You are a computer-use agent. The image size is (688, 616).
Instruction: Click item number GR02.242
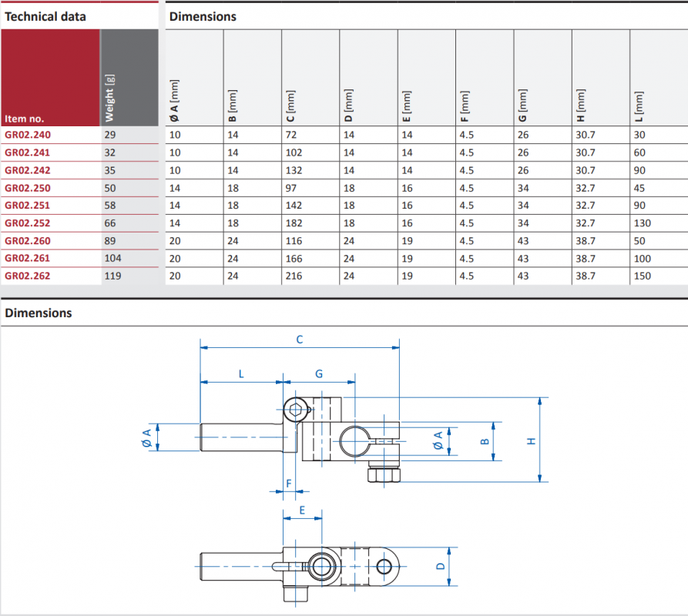click(28, 170)
